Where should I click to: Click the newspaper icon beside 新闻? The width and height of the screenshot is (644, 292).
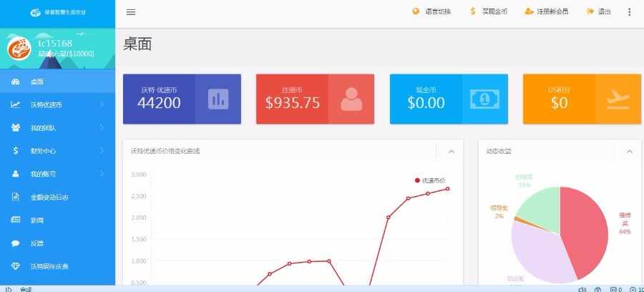click(16, 220)
